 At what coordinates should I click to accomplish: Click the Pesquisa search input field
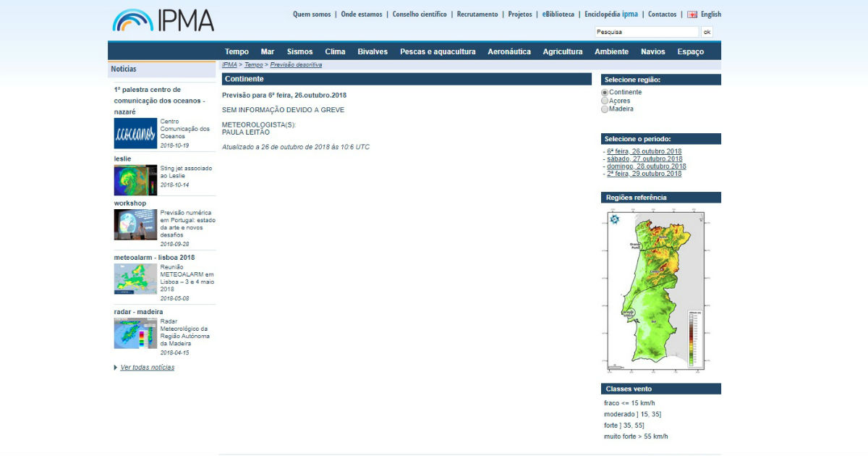pyautogui.click(x=646, y=32)
